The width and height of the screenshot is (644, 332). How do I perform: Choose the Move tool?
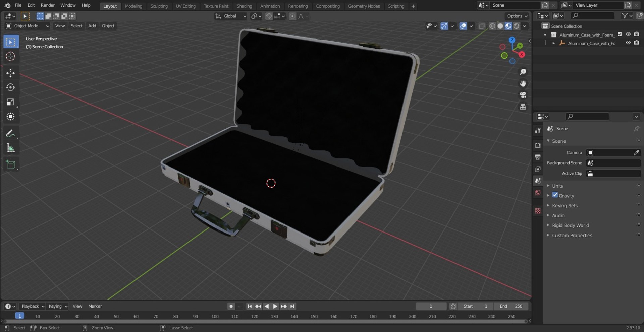11,73
